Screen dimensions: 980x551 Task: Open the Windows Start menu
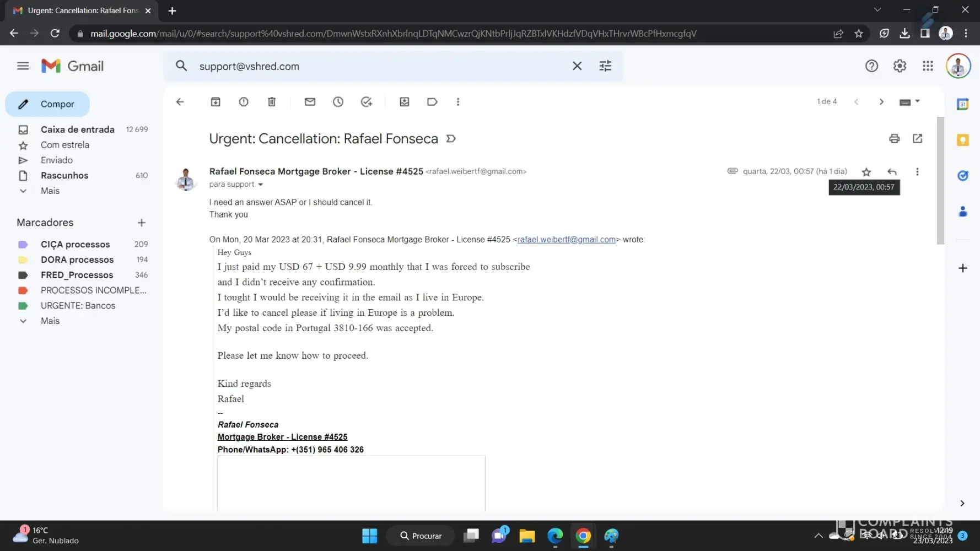[369, 536]
